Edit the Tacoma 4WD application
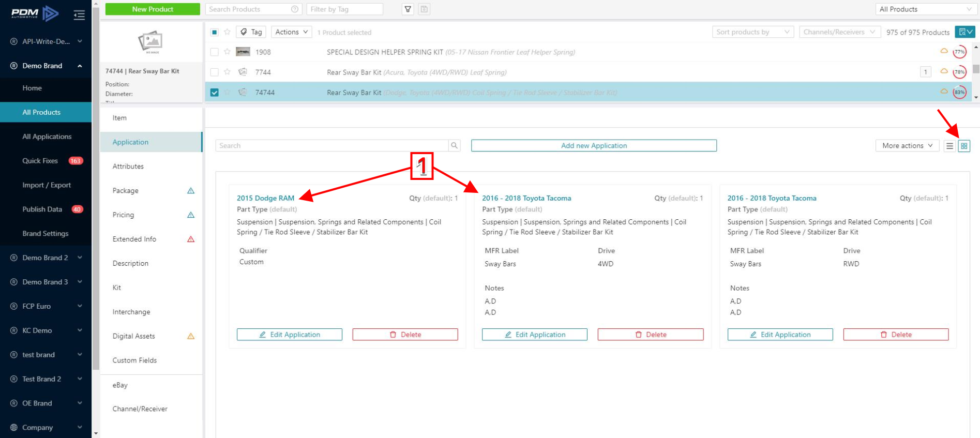 535,335
